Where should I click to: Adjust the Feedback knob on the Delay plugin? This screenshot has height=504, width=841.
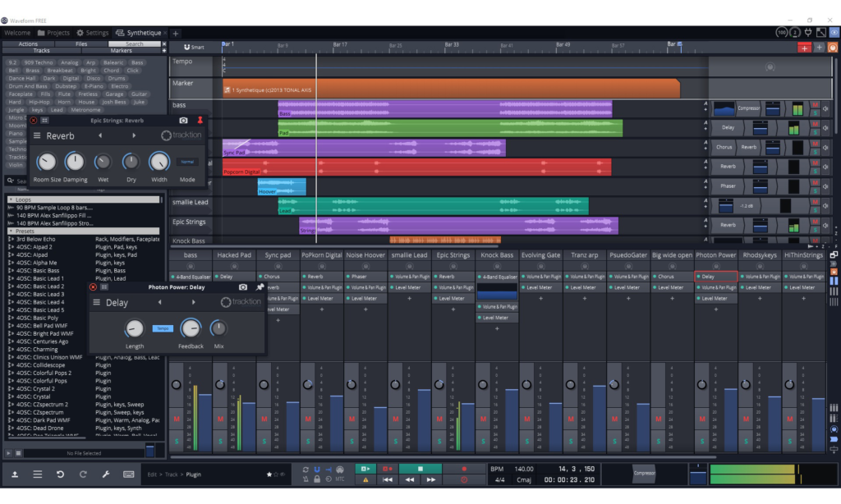(191, 330)
